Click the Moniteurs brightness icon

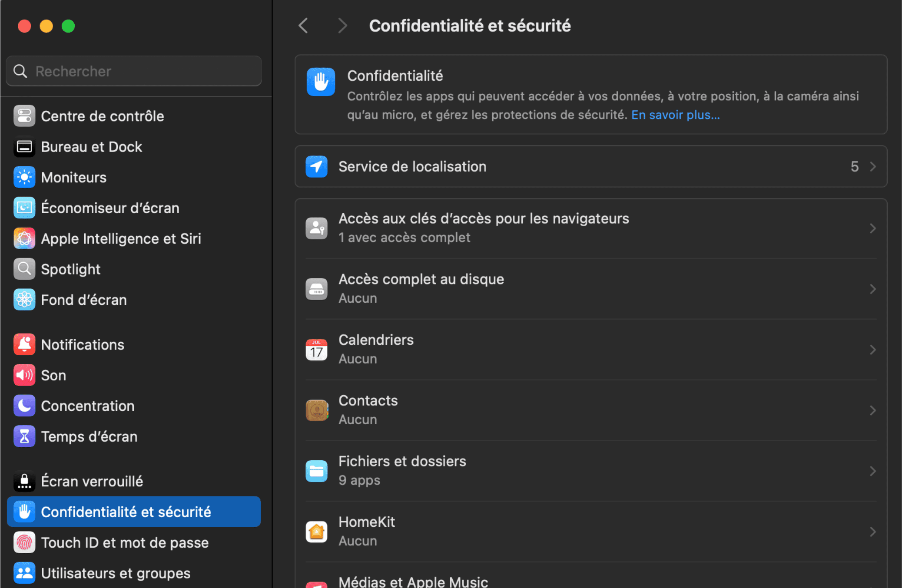tap(24, 177)
